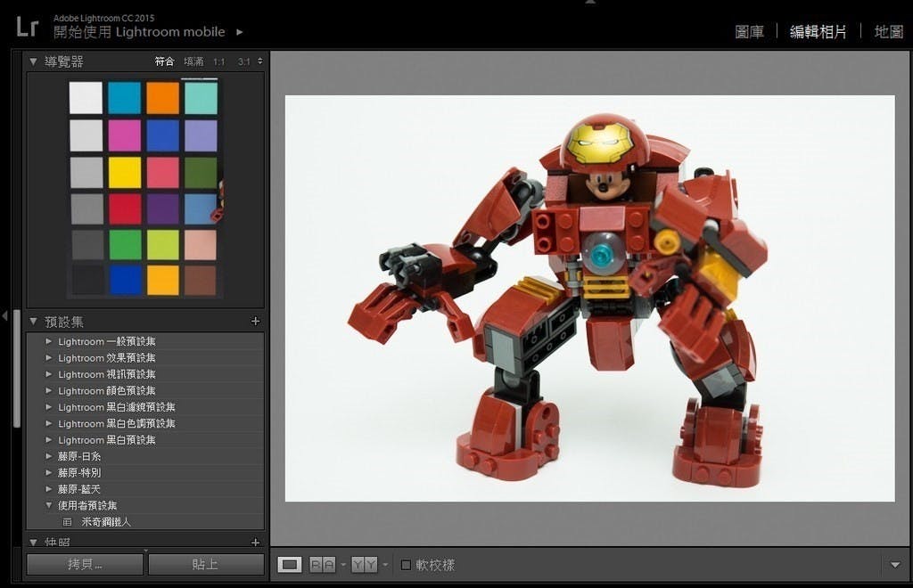Expand the Lightroom 效果預設集 folder
This screenshot has height=588, width=913.
(x=49, y=358)
